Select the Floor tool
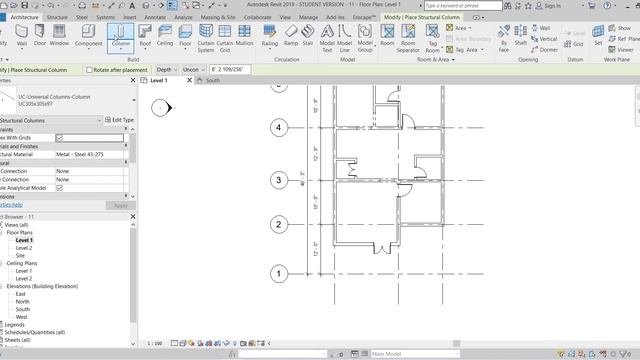 185,36
